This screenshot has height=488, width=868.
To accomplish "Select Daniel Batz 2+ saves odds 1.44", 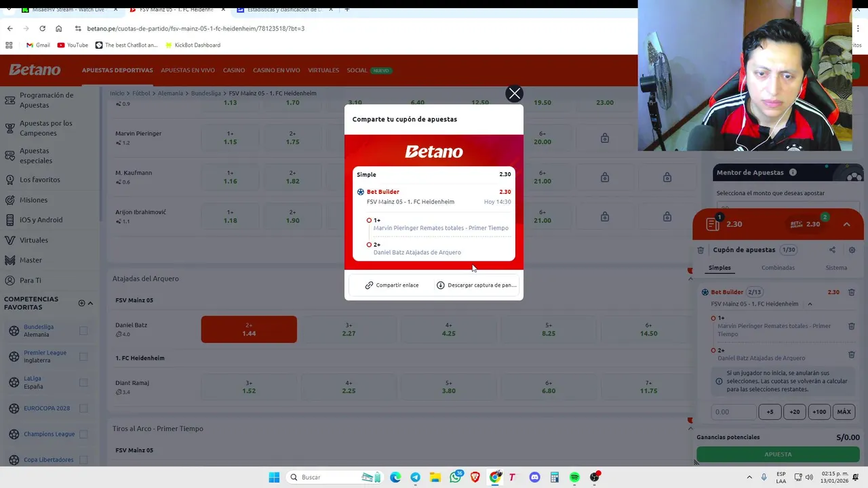I will (249, 329).
